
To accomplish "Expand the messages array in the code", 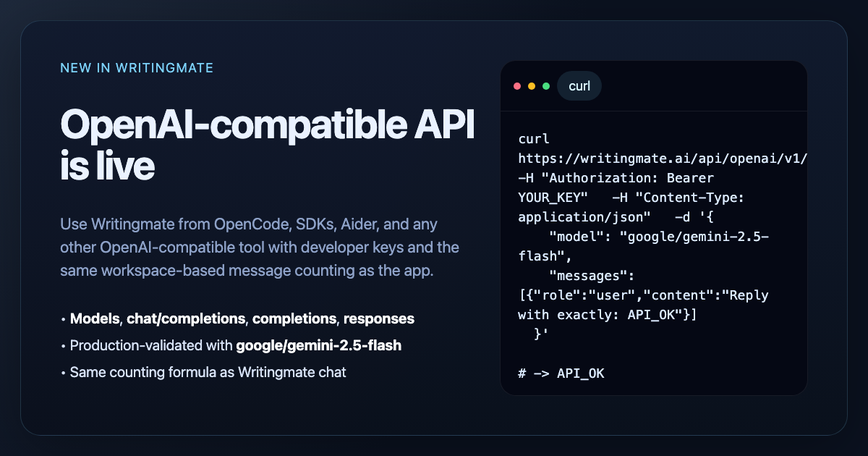I will click(642, 295).
